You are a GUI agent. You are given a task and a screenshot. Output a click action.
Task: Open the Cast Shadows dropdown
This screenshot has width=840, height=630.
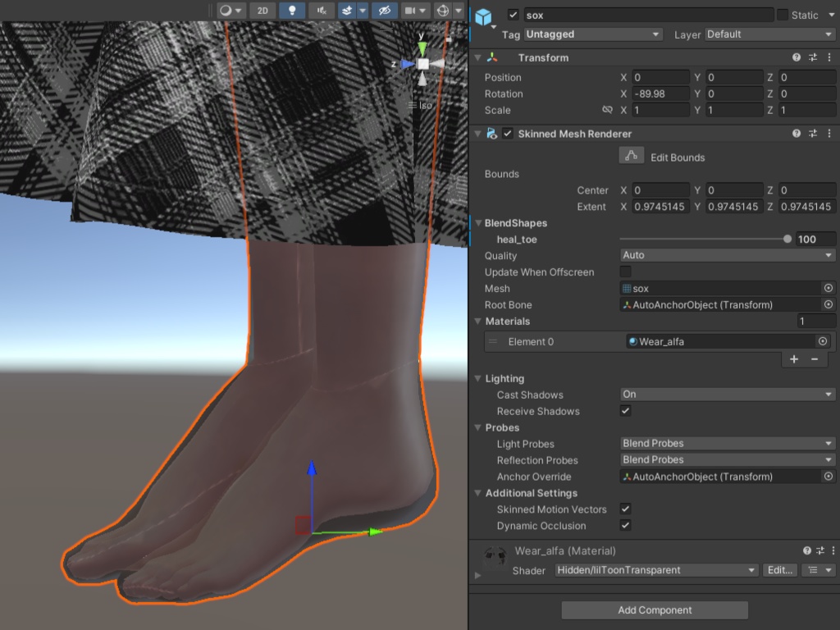point(727,395)
